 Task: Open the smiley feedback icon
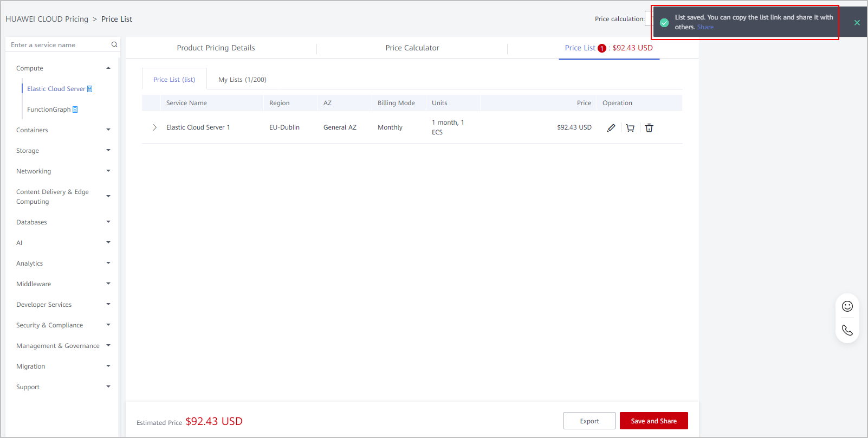pyautogui.click(x=847, y=306)
